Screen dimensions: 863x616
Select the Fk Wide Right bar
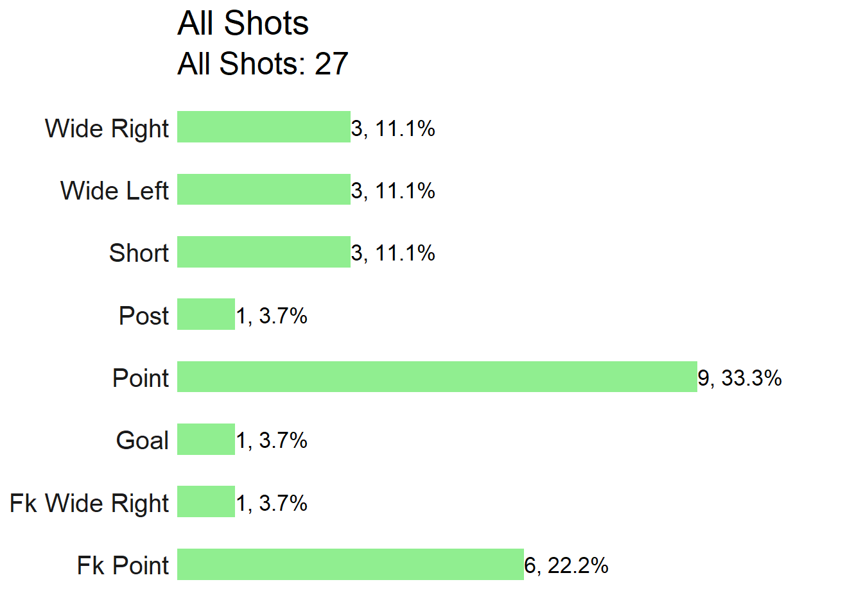[206, 502]
